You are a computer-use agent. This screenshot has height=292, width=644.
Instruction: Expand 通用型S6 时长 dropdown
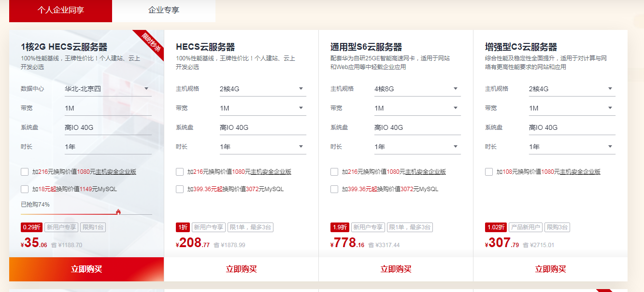(x=417, y=147)
